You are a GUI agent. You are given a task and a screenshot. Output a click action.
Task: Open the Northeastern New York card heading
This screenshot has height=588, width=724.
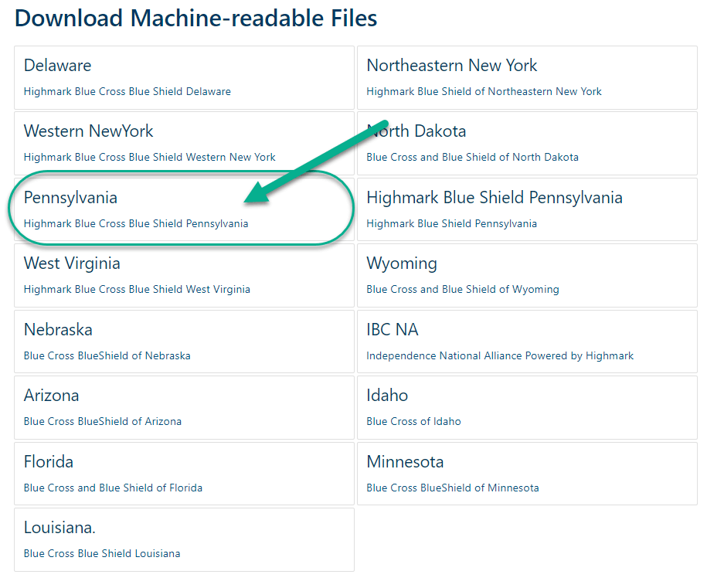pyautogui.click(x=451, y=66)
